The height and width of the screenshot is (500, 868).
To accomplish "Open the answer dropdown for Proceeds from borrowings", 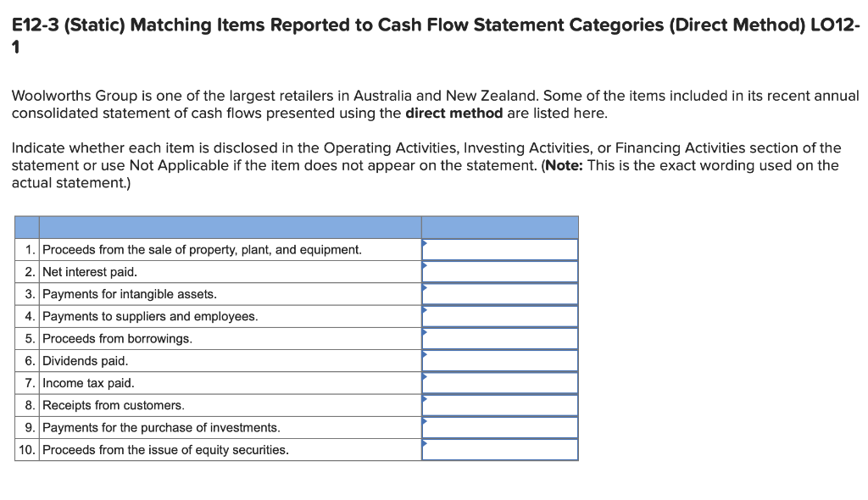I will point(499,338).
